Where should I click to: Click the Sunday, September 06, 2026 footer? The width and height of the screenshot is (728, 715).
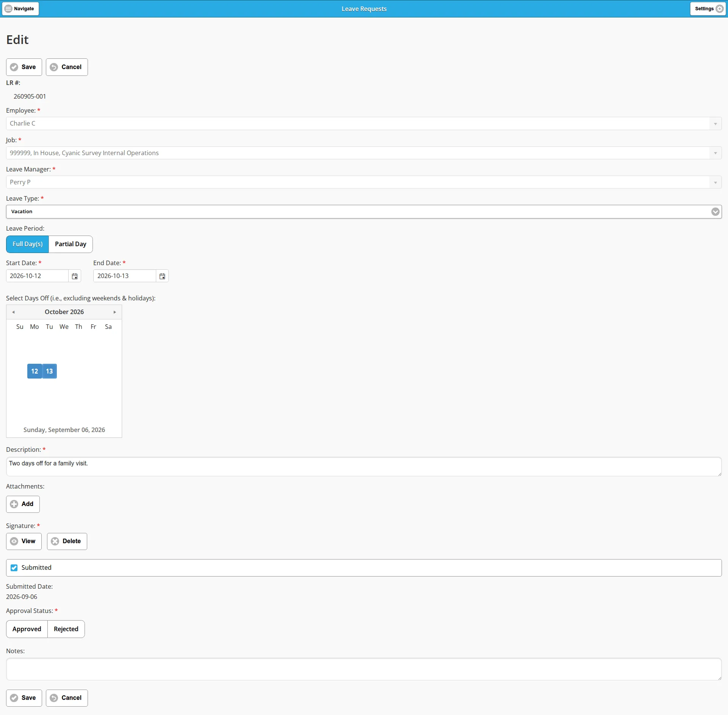(64, 430)
